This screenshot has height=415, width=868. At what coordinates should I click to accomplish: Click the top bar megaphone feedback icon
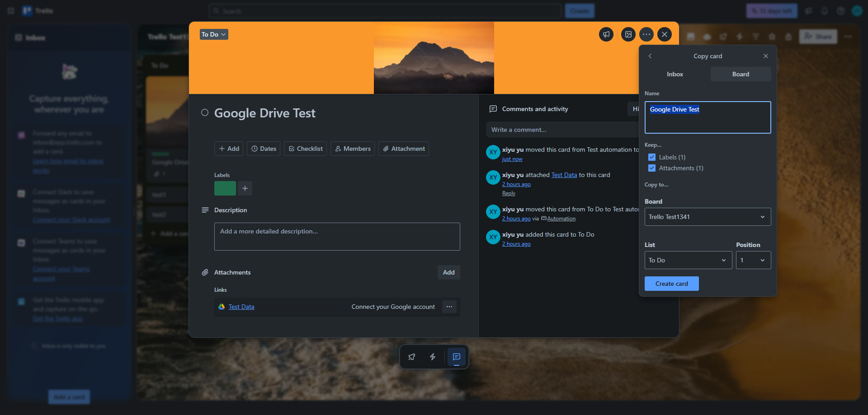(x=808, y=11)
